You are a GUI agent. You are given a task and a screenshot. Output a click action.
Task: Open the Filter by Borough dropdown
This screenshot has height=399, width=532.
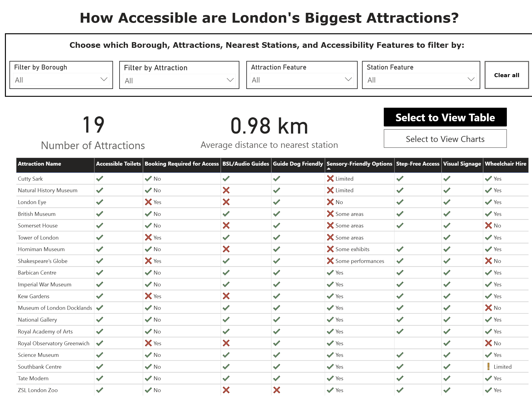point(61,80)
